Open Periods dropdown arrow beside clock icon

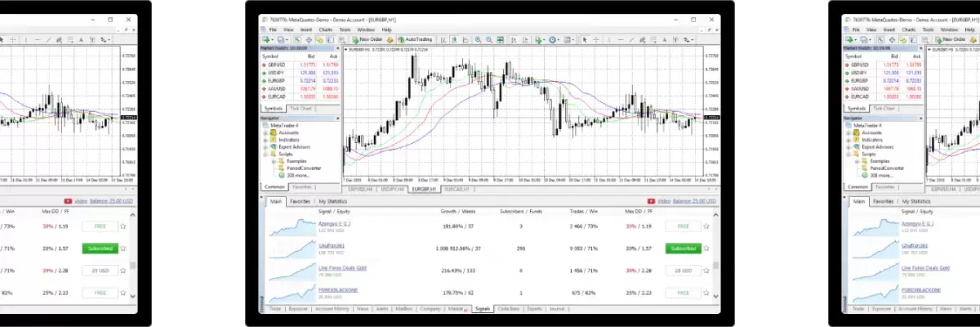559,39
